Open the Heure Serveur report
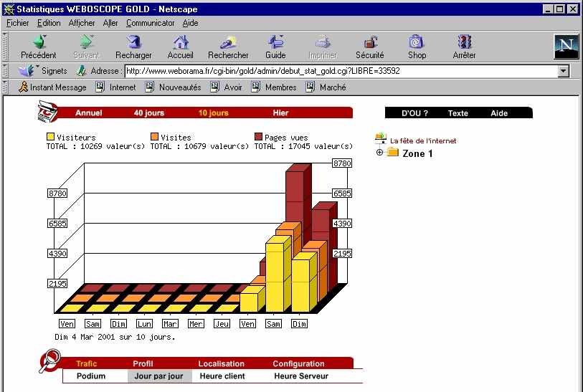The image size is (583, 392). [301, 376]
